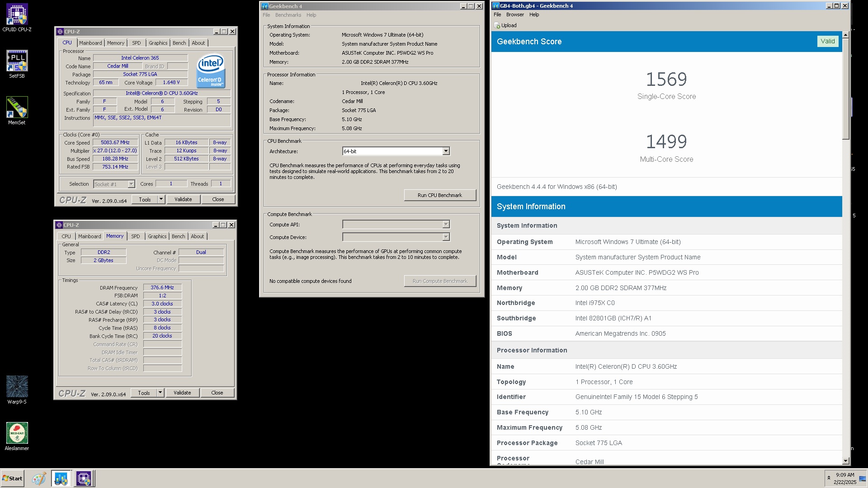Click Validate button in lower CPU-Z window
Screen dimensions: 868x488
point(182,393)
